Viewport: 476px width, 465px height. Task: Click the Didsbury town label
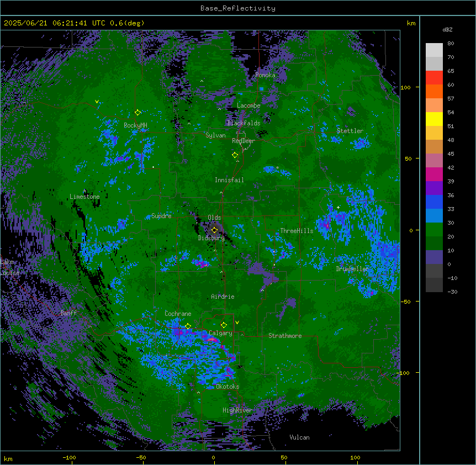211,238
